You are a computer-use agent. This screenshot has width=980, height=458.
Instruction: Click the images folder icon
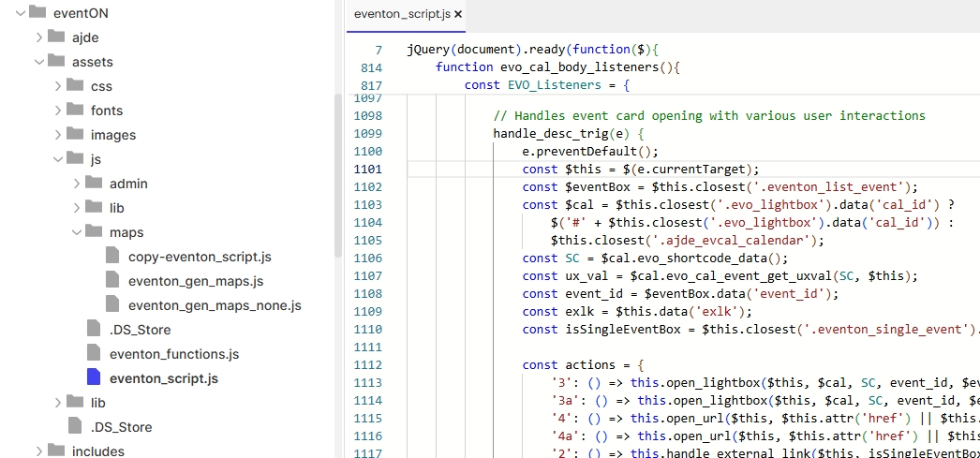click(75, 135)
